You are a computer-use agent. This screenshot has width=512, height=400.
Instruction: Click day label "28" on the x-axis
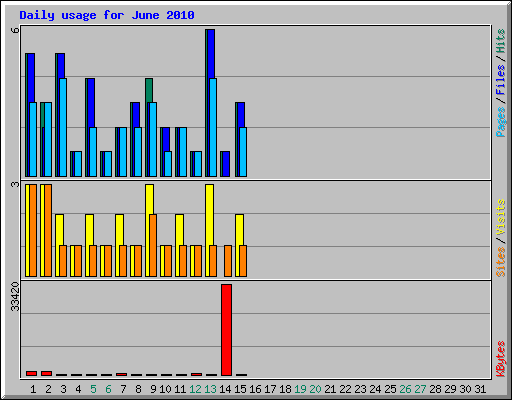[435, 389]
